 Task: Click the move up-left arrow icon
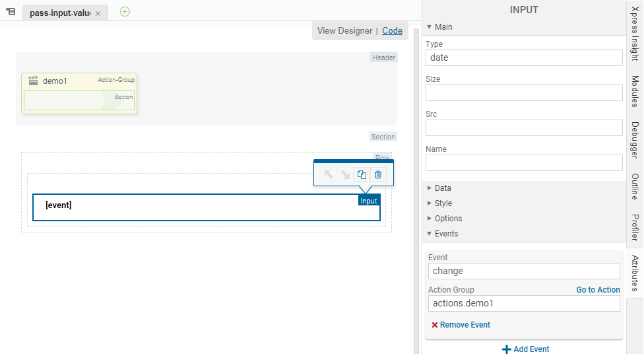(x=328, y=175)
